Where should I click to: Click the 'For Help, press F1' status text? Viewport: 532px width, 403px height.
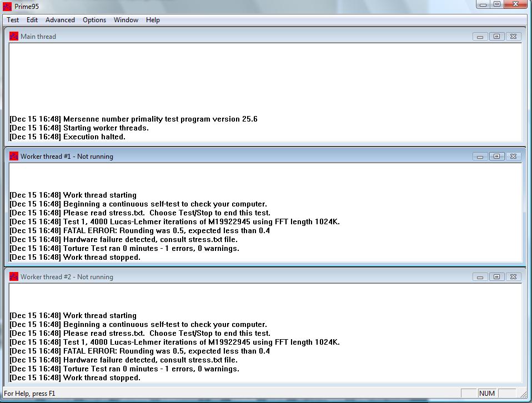coord(29,394)
